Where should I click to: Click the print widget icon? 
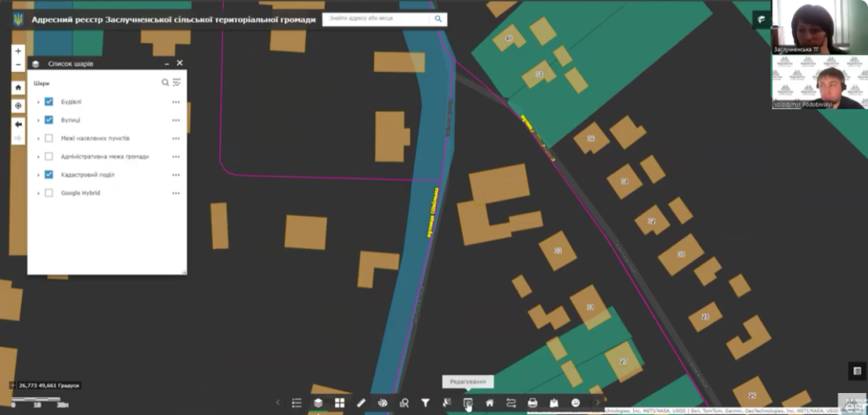coord(532,403)
